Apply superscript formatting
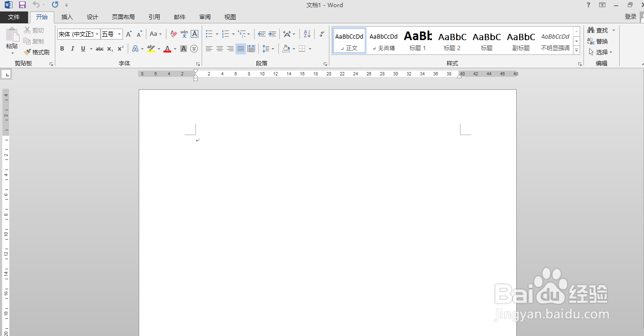Image resolution: width=644 pixels, height=336 pixels. coord(121,49)
